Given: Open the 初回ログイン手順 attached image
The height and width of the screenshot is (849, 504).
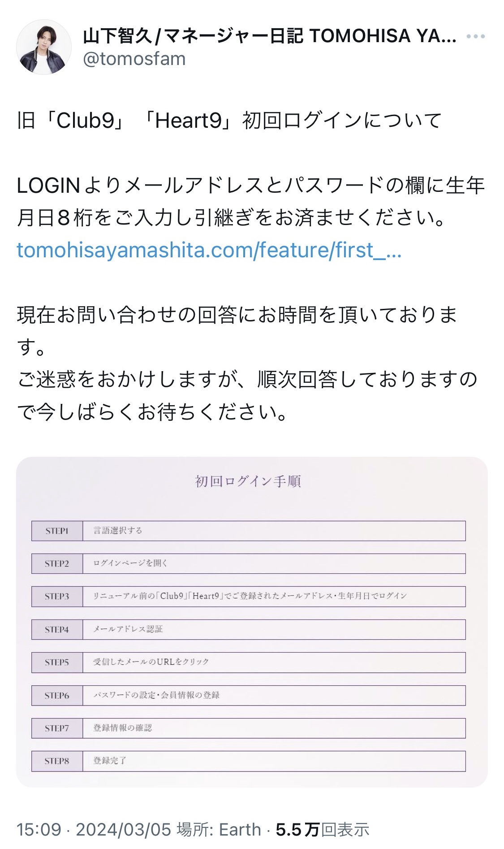Looking at the screenshot, I should (252, 622).
